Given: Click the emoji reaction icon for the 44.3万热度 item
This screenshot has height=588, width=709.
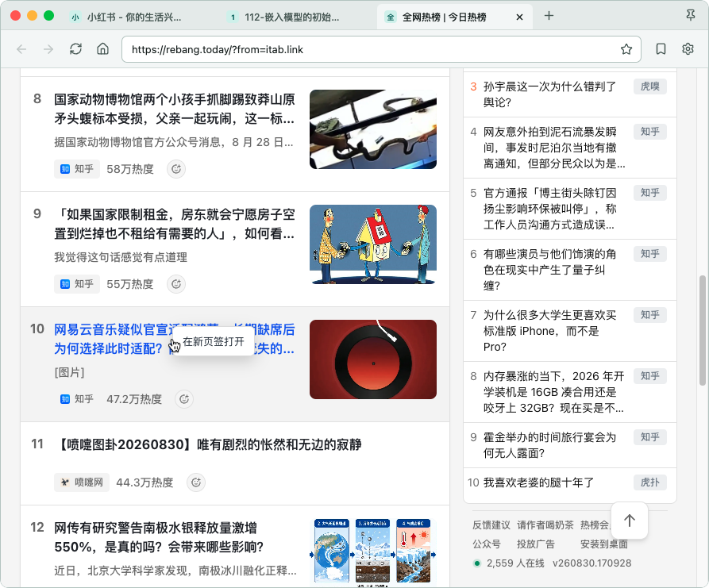Looking at the screenshot, I should click(196, 482).
